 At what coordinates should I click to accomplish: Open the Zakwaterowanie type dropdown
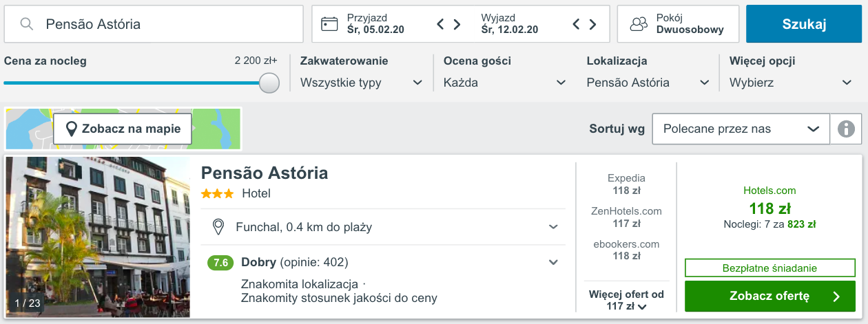coord(362,83)
